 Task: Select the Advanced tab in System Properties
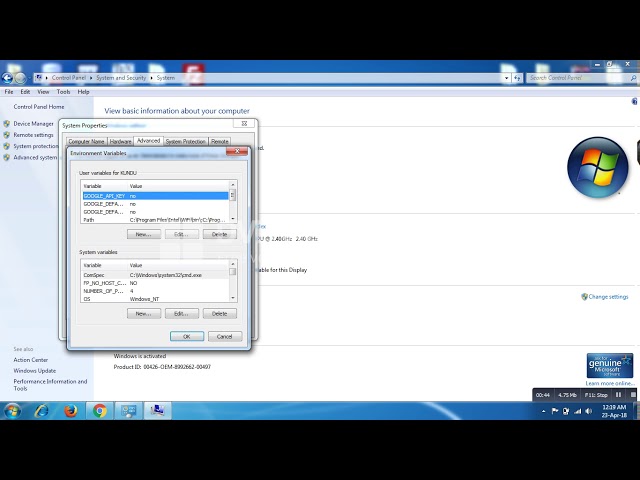pyautogui.click(x=149, y=140)
